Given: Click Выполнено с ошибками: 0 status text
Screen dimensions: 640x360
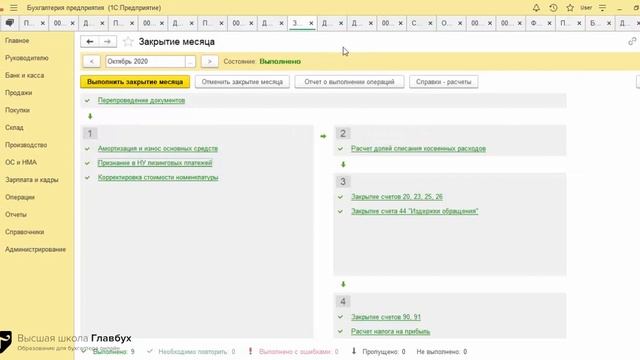Looking at the screenshot, I should [299, 352].
